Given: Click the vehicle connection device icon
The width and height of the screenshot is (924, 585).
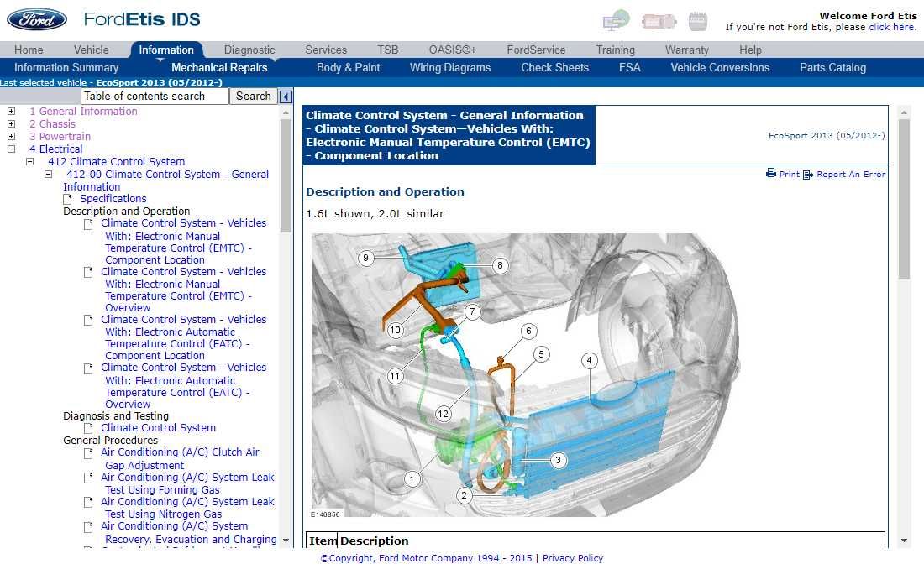Looking at the screenshot, I should point(659,22).
